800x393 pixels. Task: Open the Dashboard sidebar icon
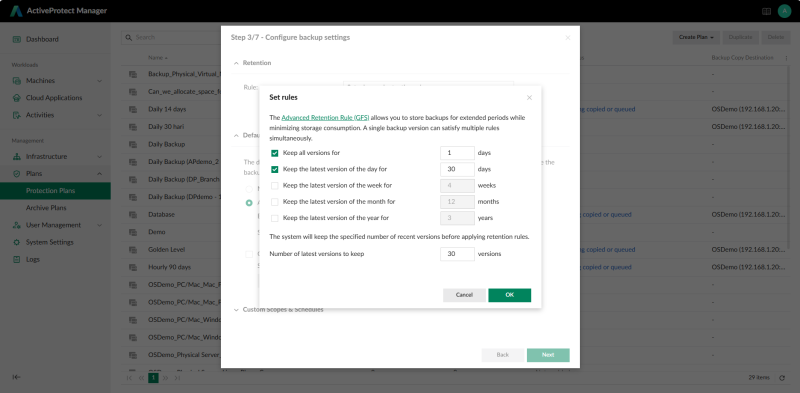(16, 39)
